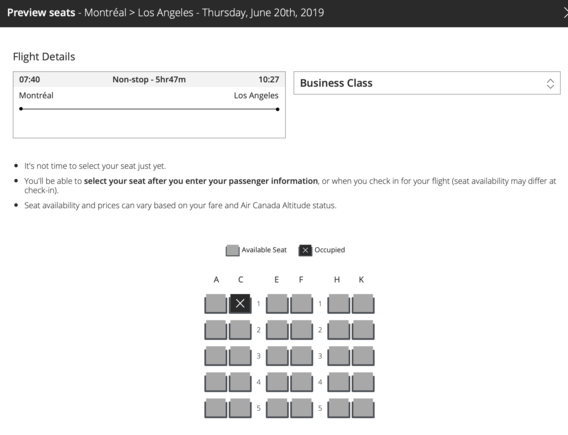The height and width of the screenshot is (435, 568).
Task: Click the Available Seat legend icon
Action: 233,250
